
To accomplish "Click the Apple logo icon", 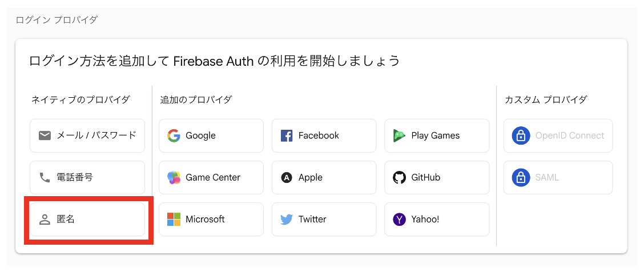I will point(287,177).
